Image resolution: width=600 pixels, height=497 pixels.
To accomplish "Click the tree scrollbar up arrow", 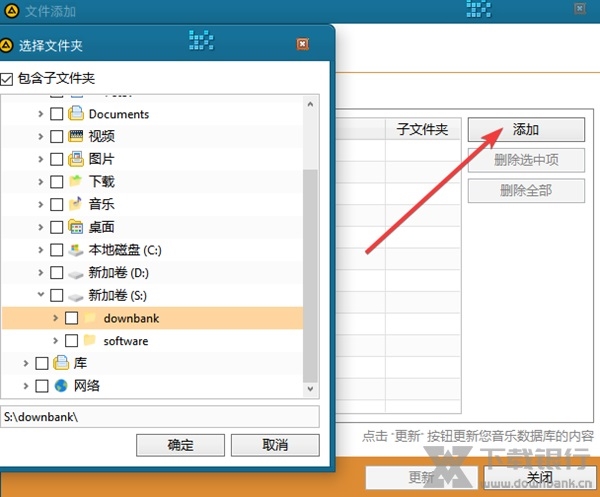I will (x=310, y=104).
